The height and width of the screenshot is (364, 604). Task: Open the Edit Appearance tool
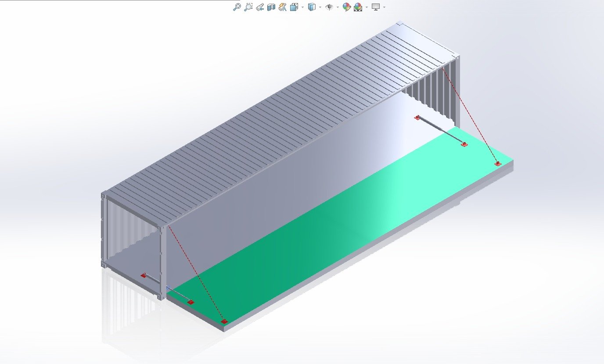346,7
